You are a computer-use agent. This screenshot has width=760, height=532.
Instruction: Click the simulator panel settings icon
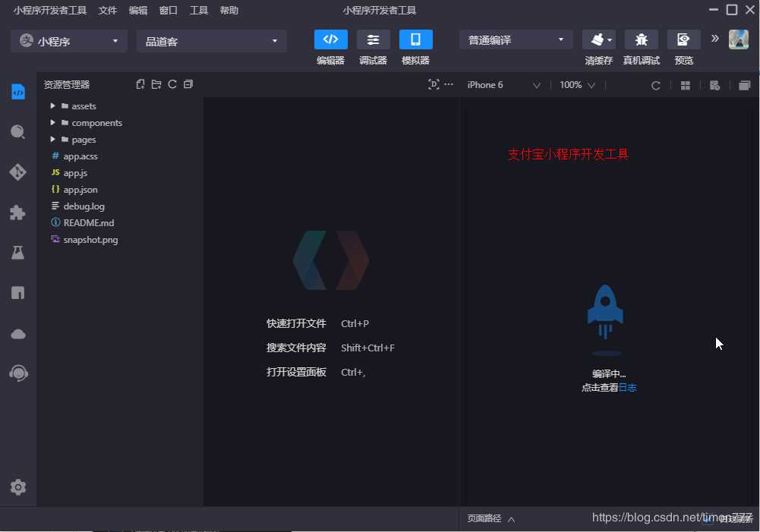(x=714, y=86)
